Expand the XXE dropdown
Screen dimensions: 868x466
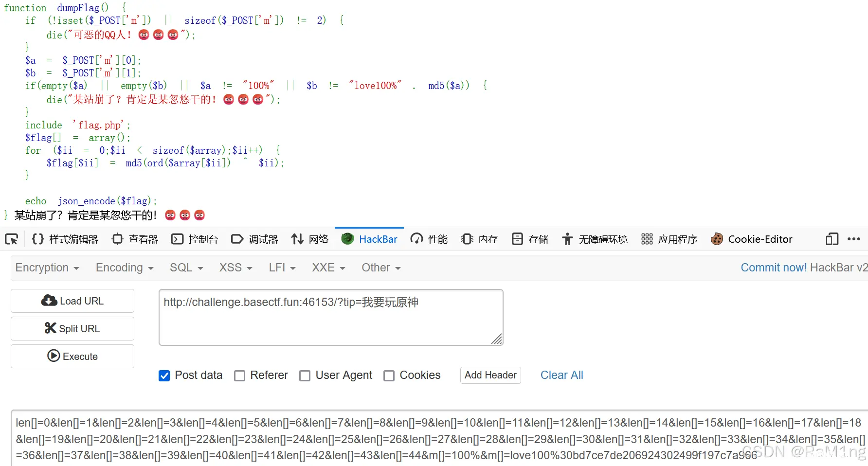point(329,268)
